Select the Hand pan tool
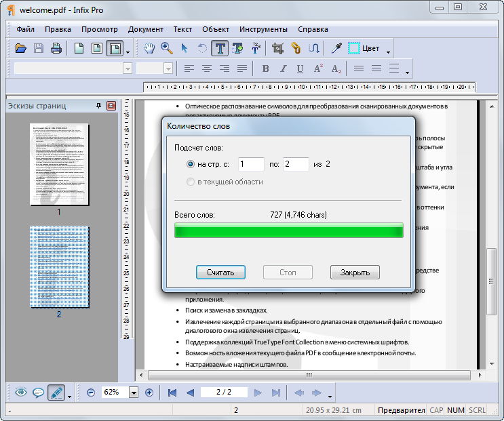The image size is (504, 421). pyautogui.click(x=149, y=48)
